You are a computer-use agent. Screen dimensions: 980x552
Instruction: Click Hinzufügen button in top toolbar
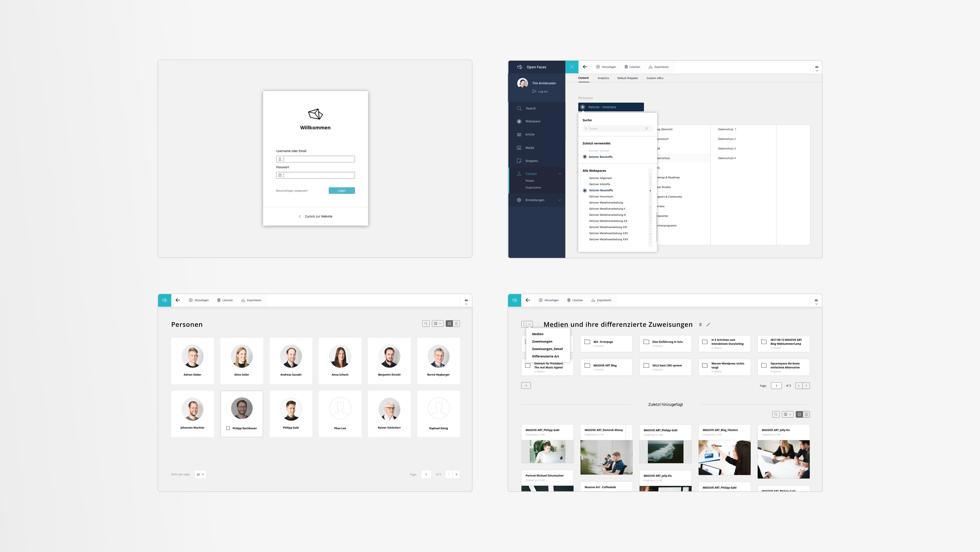click(606, 67)
